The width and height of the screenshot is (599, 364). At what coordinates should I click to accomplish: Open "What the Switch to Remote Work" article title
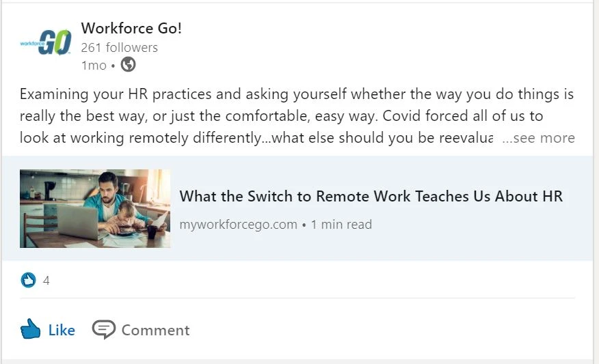pos(371,197)
